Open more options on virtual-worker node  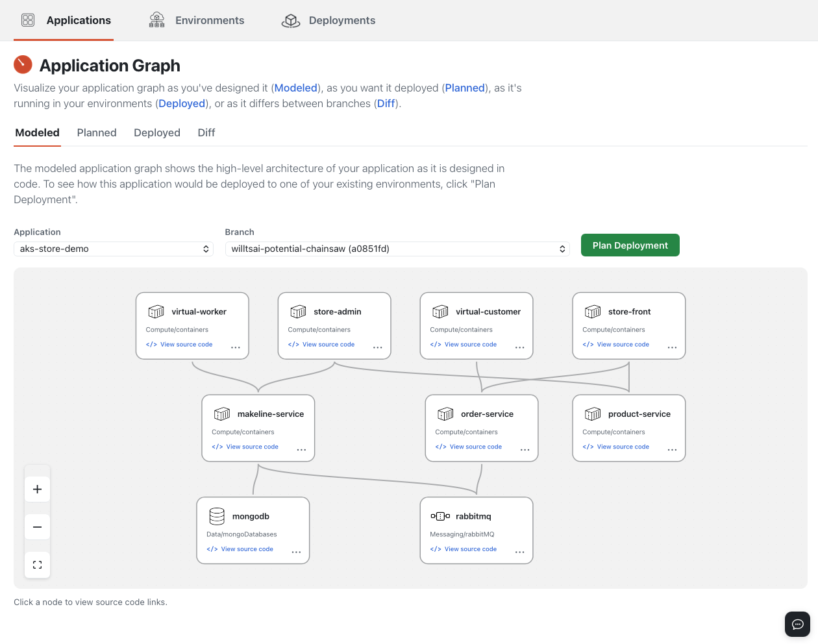pyautogui.click(x=236, y=347)
